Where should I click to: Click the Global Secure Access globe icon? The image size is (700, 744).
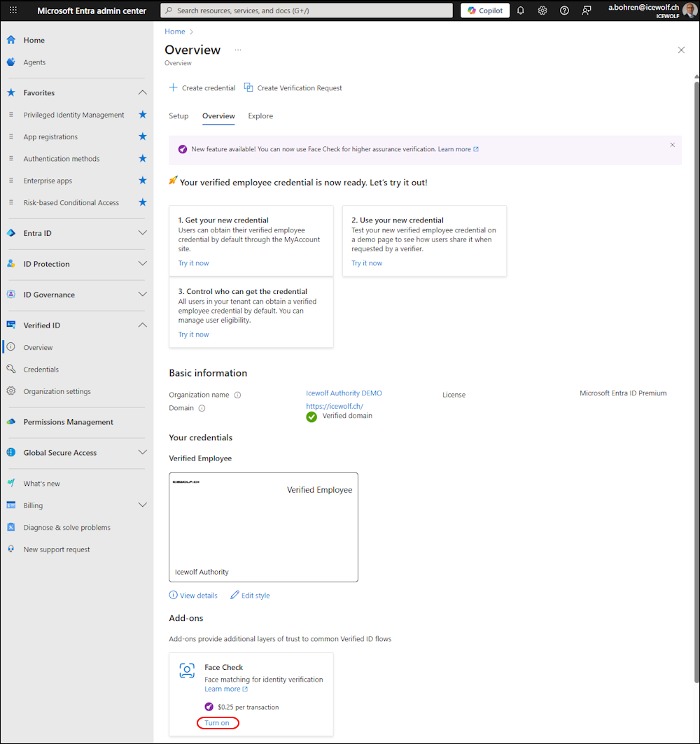11,452
